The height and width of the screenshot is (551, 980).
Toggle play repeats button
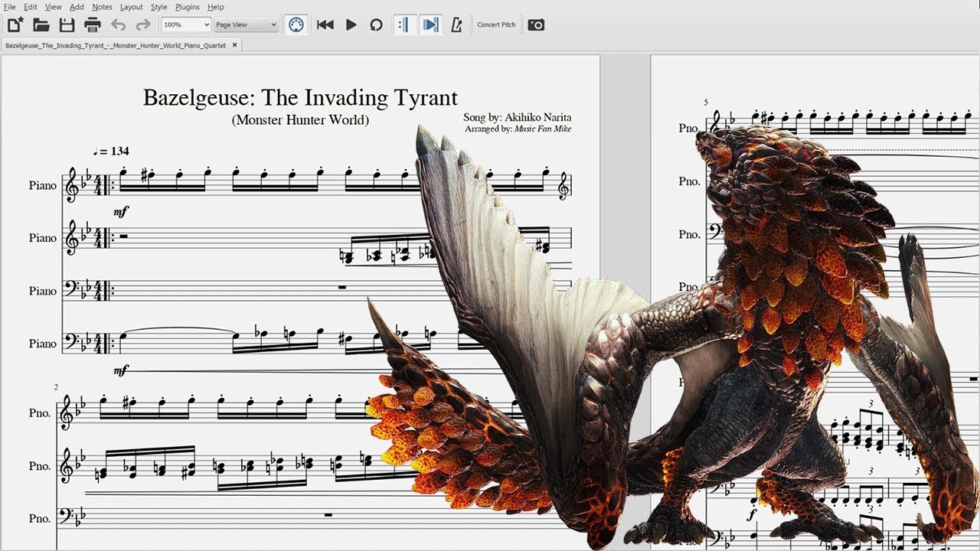point(403,24)
